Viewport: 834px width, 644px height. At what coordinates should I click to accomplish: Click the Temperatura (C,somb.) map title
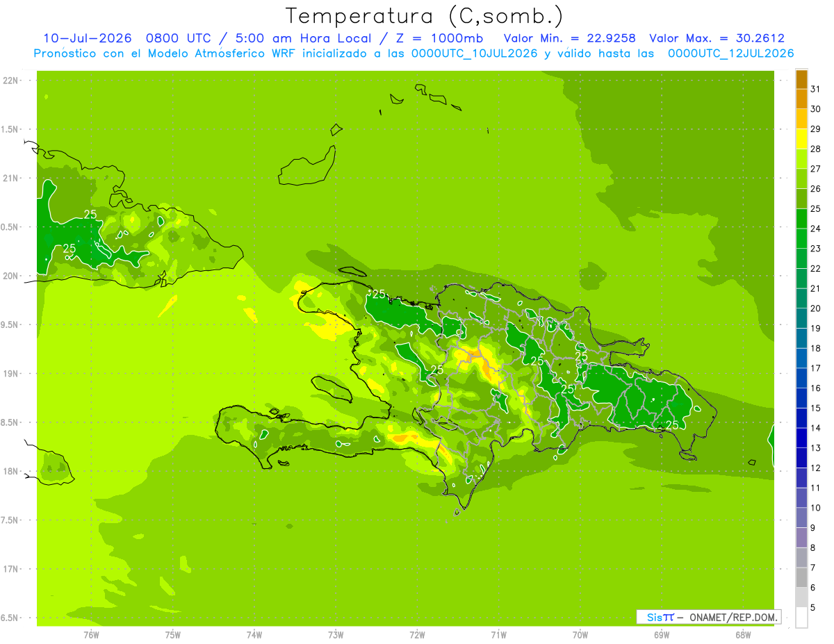tap(424, 16)
